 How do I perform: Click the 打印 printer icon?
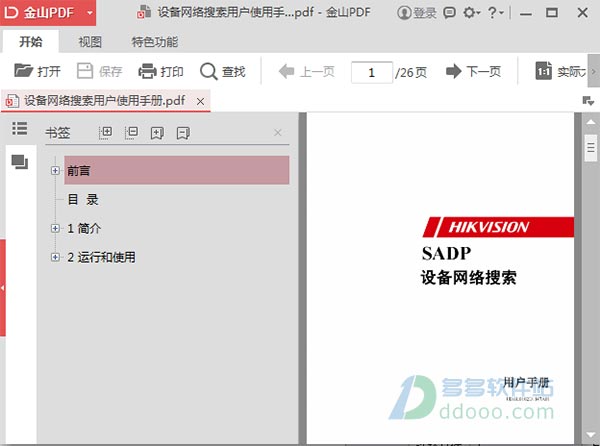point(147,71)
